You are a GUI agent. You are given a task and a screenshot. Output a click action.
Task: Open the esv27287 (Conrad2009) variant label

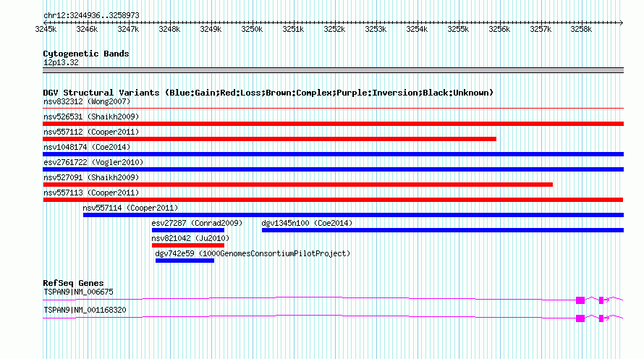coord(197,223)
